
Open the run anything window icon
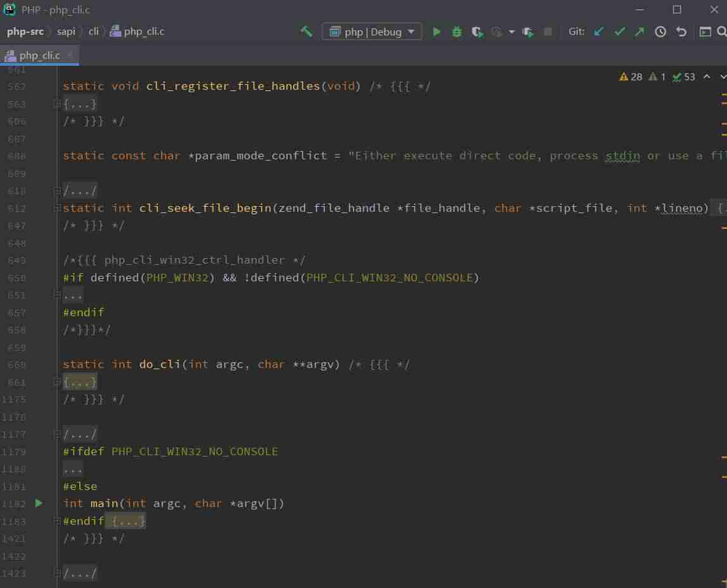[x=705, y=32]
